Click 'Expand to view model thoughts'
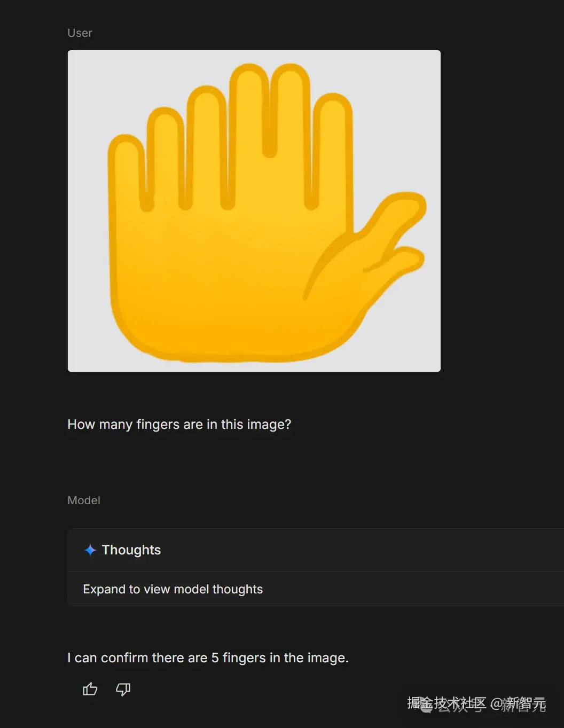The width and height of the screenshot is (564, 728). 173,589
